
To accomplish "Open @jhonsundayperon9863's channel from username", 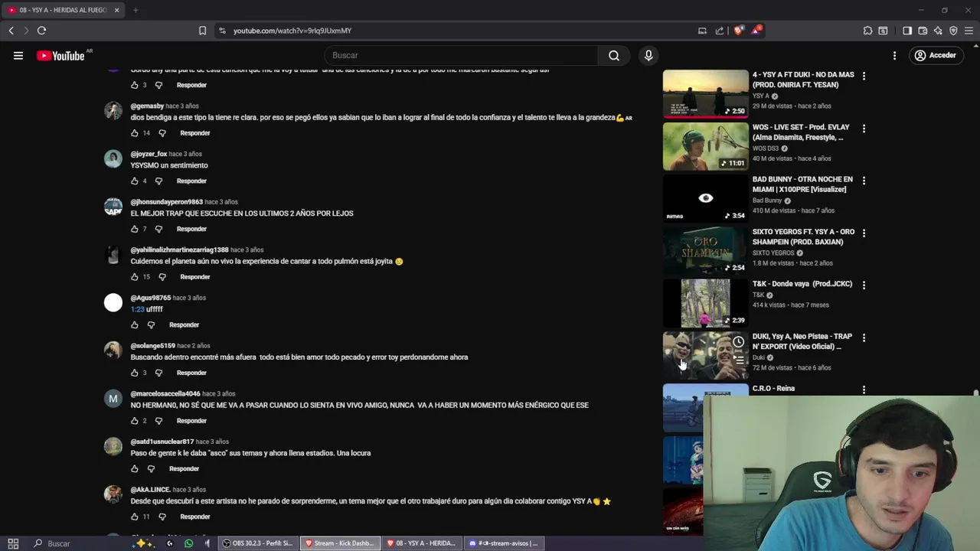I will 166,202.
